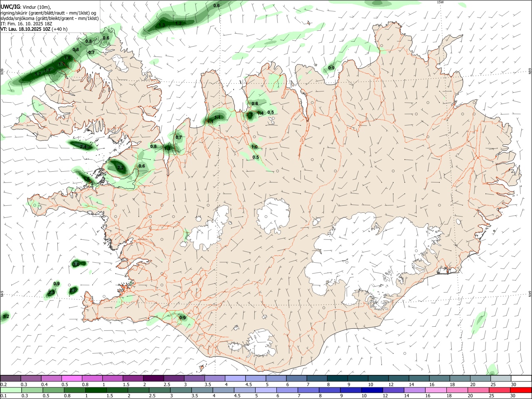
Task: Click the UWC/IG title in the header
Action: pyautogui.click(x=10, y=6)
